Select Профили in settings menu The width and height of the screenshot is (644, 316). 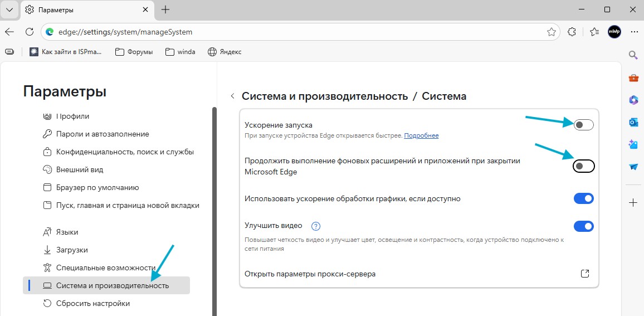106,116
